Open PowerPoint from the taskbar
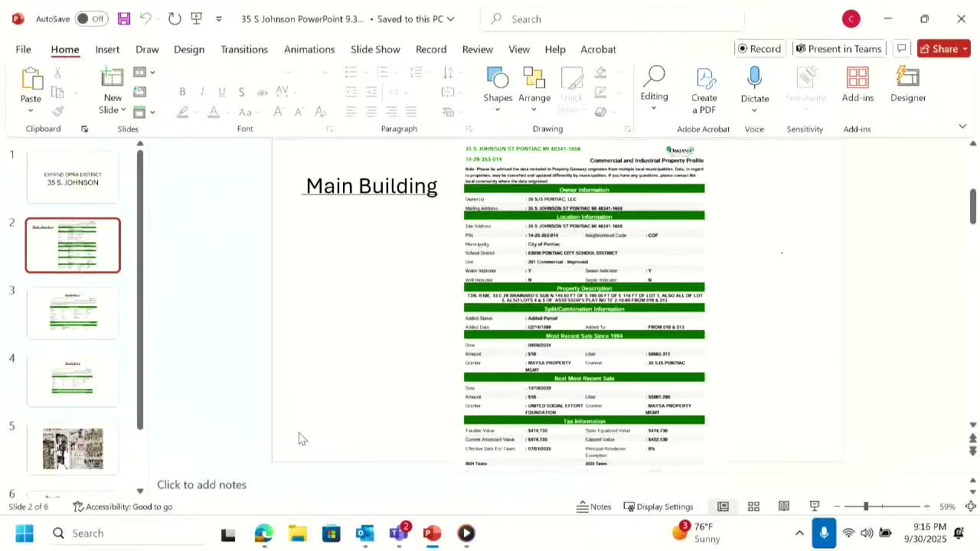The image size is (980, 551). 433,533
